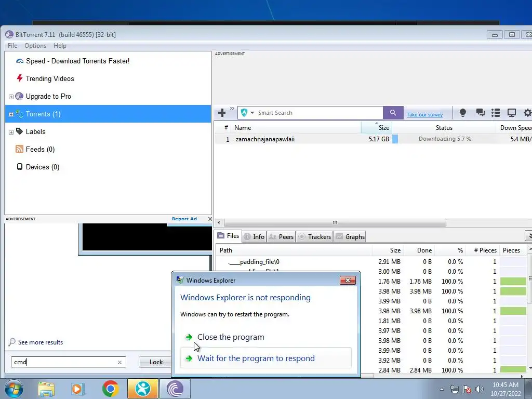Expand the toolbar chevron next to plus

232,109
